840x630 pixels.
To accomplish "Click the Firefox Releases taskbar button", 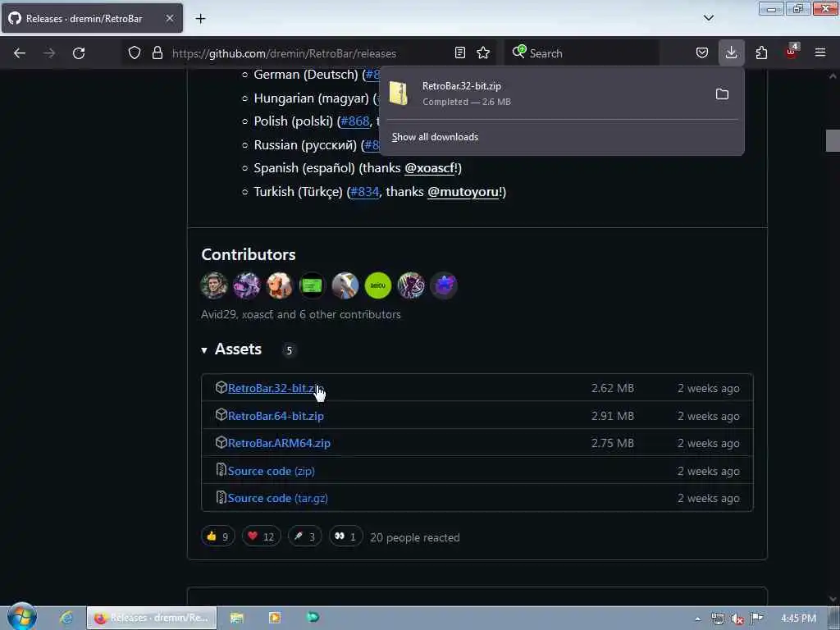I will (152, 618).
